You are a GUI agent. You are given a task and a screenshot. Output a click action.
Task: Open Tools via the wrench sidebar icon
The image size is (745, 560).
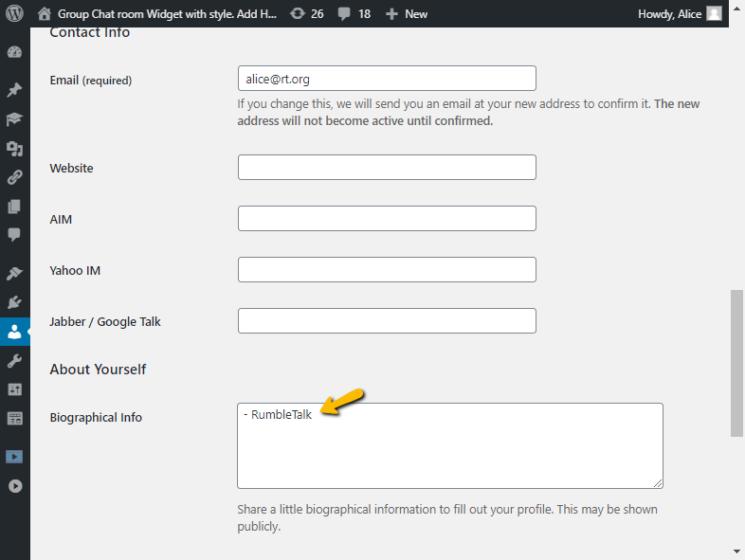[x=15, y=361]
